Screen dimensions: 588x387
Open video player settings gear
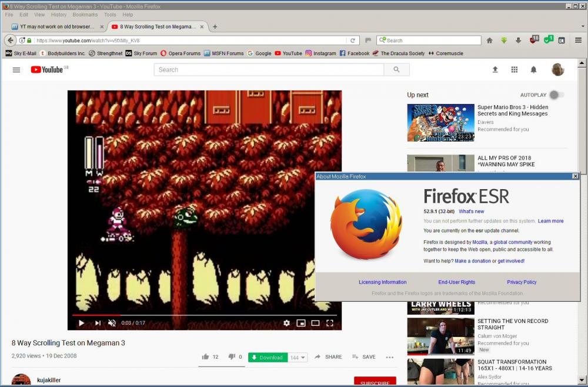pos(286,323)
